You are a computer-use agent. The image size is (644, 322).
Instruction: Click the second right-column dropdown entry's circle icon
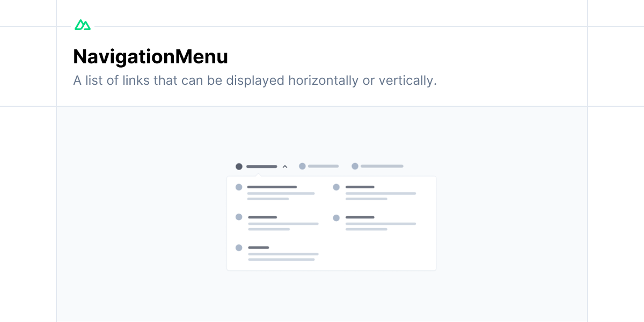[x=336, y=218]
